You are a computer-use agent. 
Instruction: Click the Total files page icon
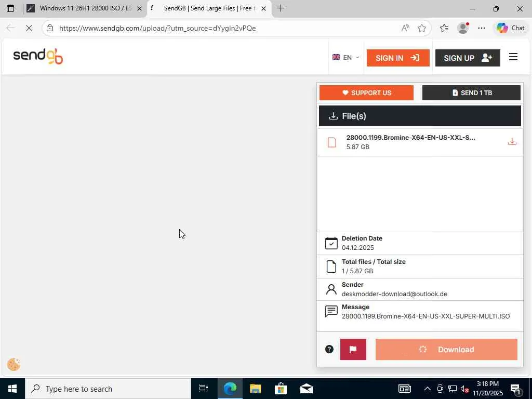click(331, 267)
